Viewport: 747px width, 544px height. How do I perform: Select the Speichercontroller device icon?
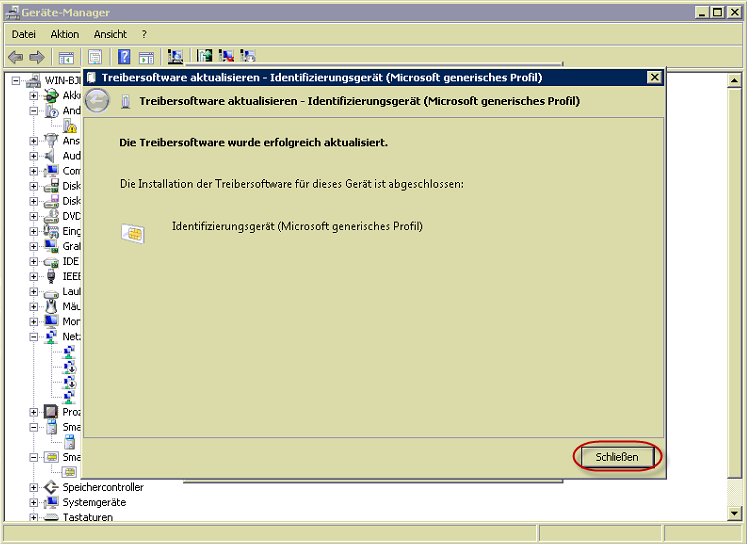(x=51, y=487)
